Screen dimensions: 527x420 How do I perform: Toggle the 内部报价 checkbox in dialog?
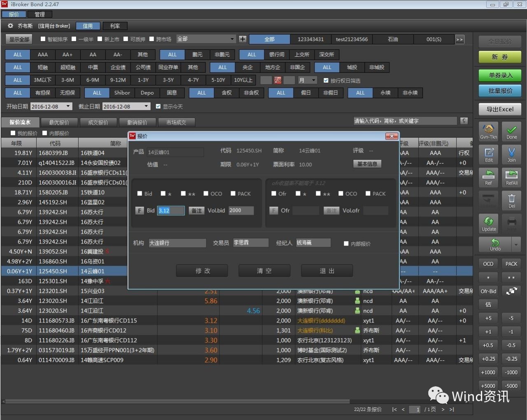click(346, 244)
